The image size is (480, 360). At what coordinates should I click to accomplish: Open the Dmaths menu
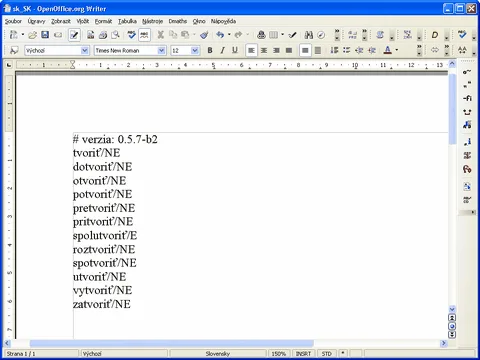(x=178, y=21)
